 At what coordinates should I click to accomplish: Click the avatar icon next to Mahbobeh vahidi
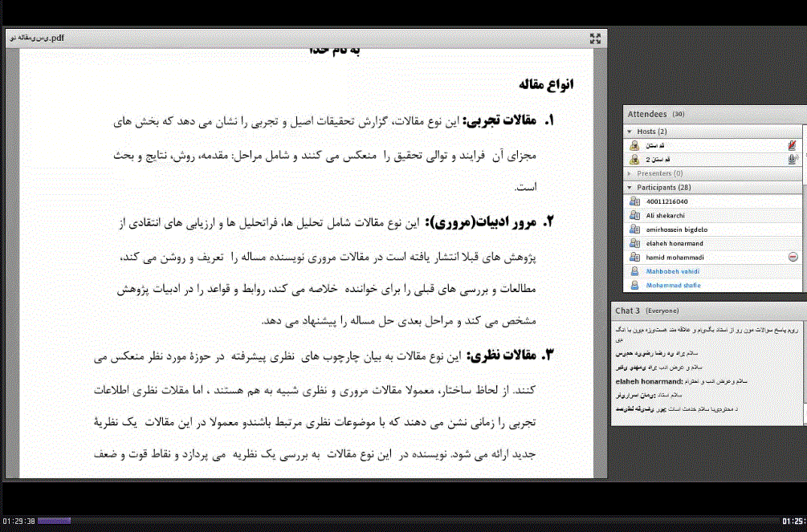[634, 271]
